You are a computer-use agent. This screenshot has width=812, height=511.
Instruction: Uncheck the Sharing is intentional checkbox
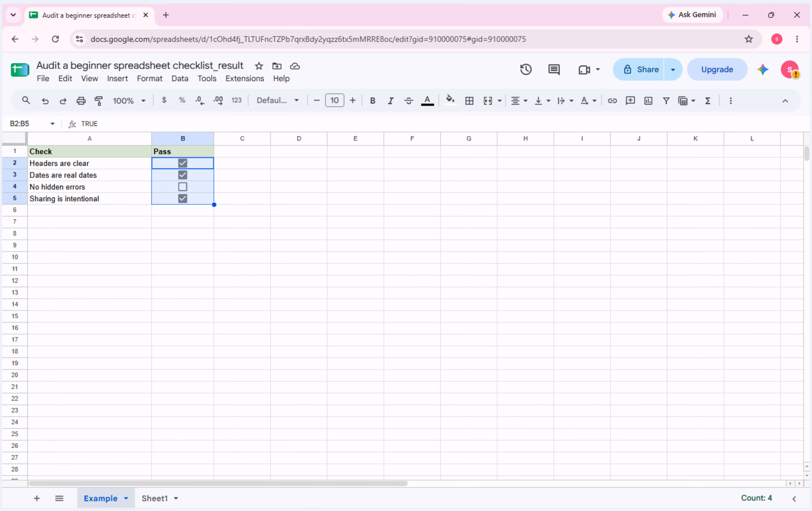183,198
